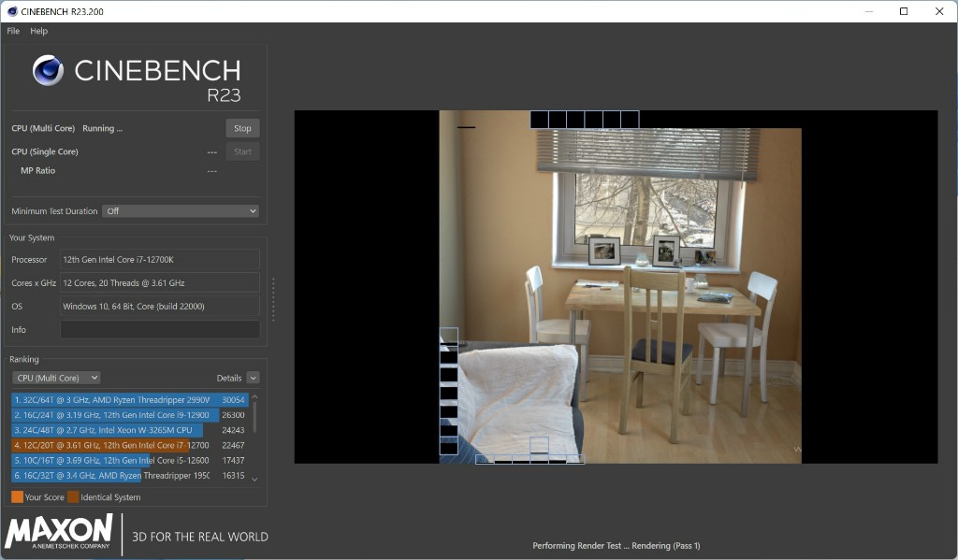Screen dimensions: 958x560
Task: Select the Xeon W-3265M ranking row
Action: [129, 431]
